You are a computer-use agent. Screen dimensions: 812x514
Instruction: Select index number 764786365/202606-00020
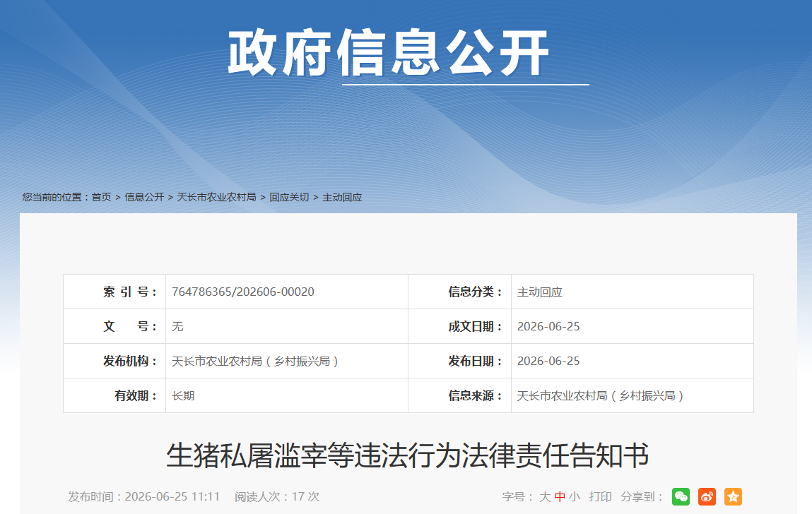tap(243, 292)
